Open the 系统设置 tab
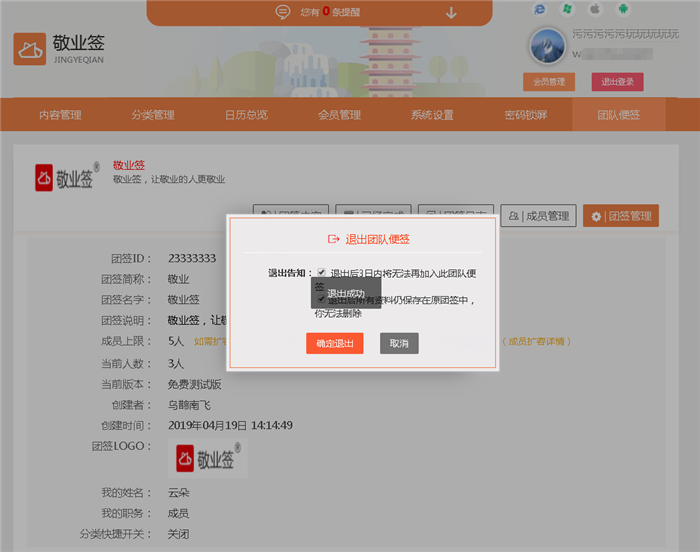 (432, 115)
